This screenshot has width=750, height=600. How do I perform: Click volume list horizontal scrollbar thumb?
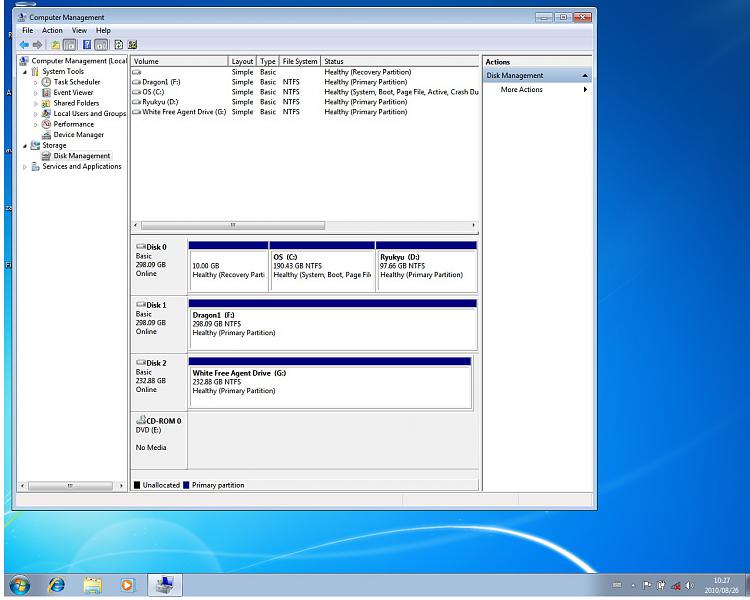pyautogui.click(x=233, y=225)
